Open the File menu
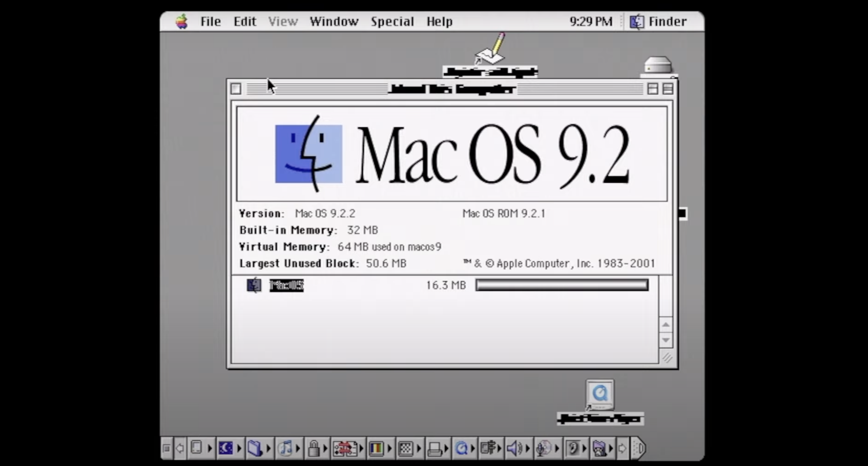868x466 pixels. [211, 22]
